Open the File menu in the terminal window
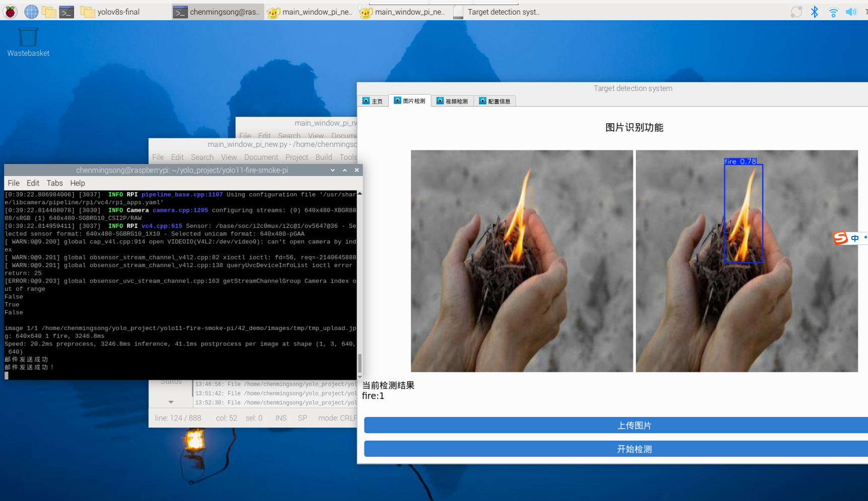This screenshot has height=501, width=868. (x=14, y=183)
